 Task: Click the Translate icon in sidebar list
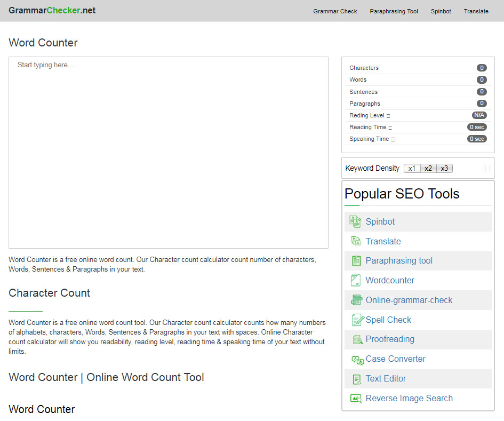(356, 241)
